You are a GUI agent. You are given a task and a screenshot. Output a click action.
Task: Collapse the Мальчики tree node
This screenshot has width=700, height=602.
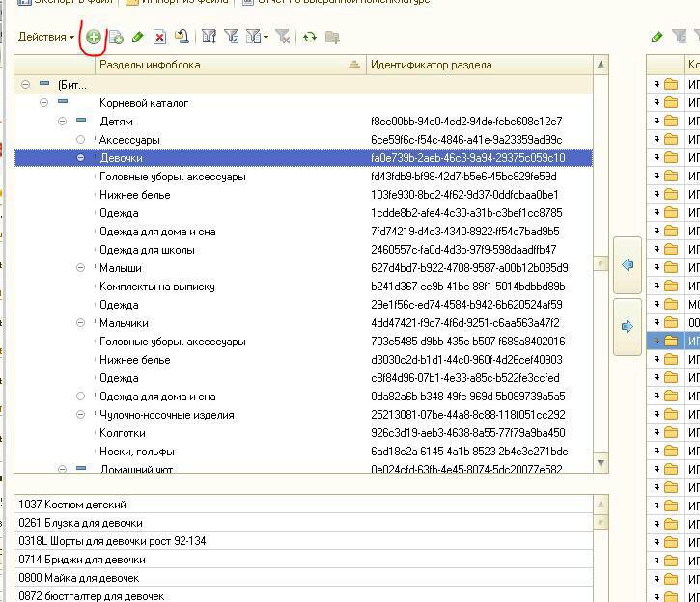coord(81,323)
